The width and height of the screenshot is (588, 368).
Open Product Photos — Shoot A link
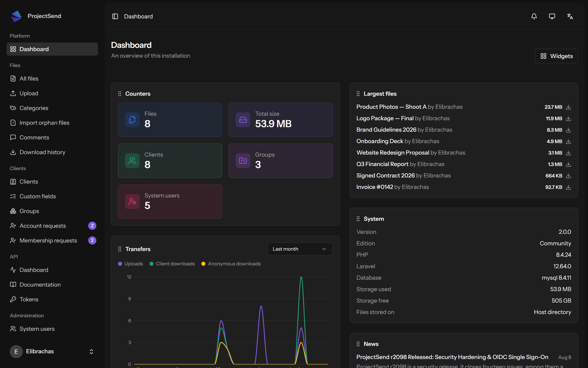pyautogui.click(x=391, y=107)
